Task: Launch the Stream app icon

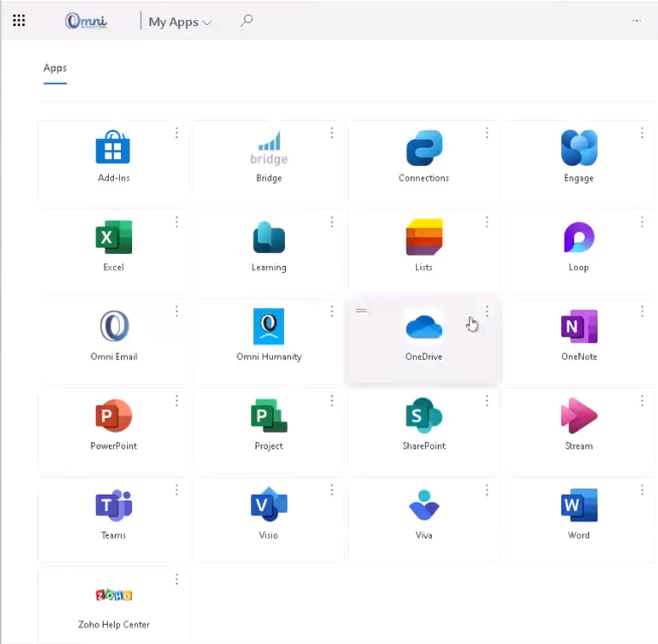Action: (579, 415)
